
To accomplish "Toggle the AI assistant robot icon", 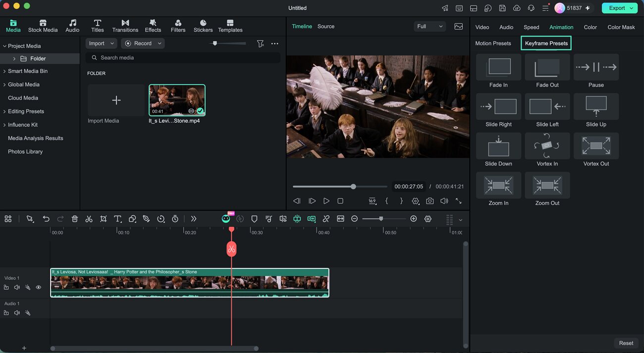I will coord(226,218).
